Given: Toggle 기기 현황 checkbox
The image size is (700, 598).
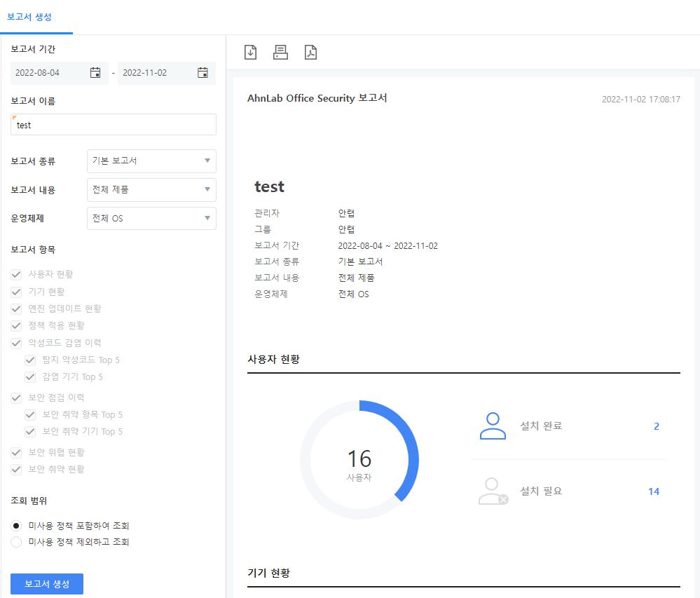Looking at the screenshot, I should click(16, 292).
